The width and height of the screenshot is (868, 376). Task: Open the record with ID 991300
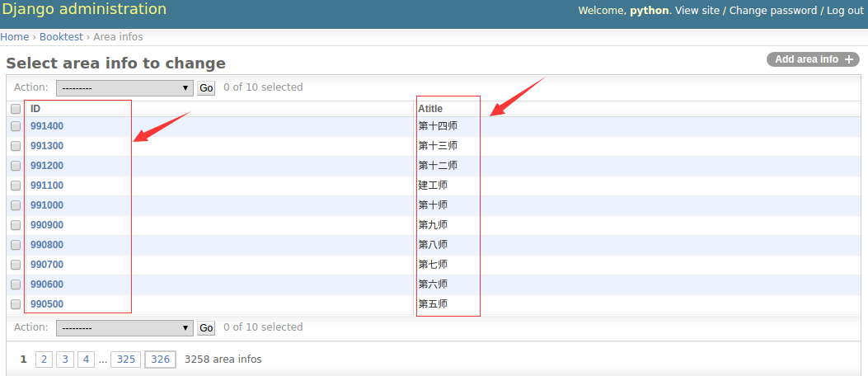[x=47, y=146]
